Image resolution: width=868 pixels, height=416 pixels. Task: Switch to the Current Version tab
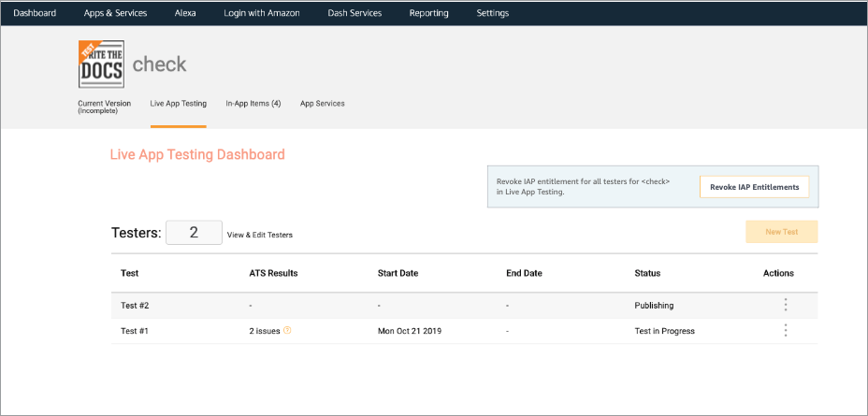[x=104, y=107]
